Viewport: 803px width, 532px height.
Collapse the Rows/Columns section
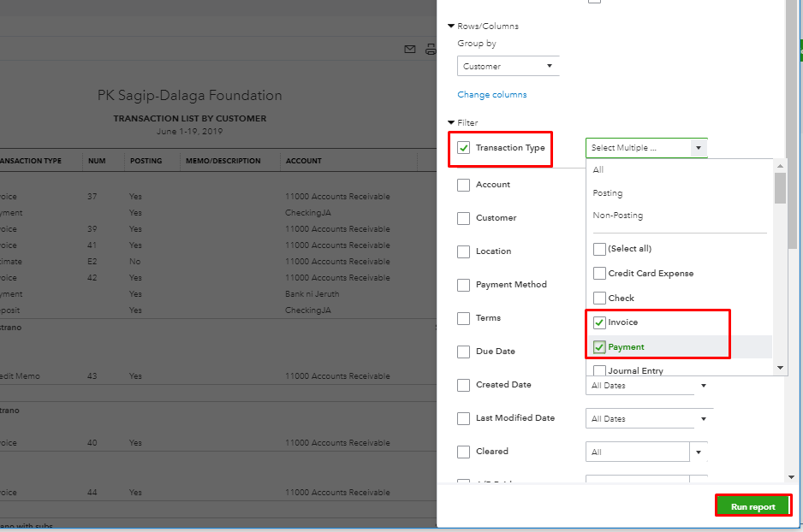pos(451,27)
